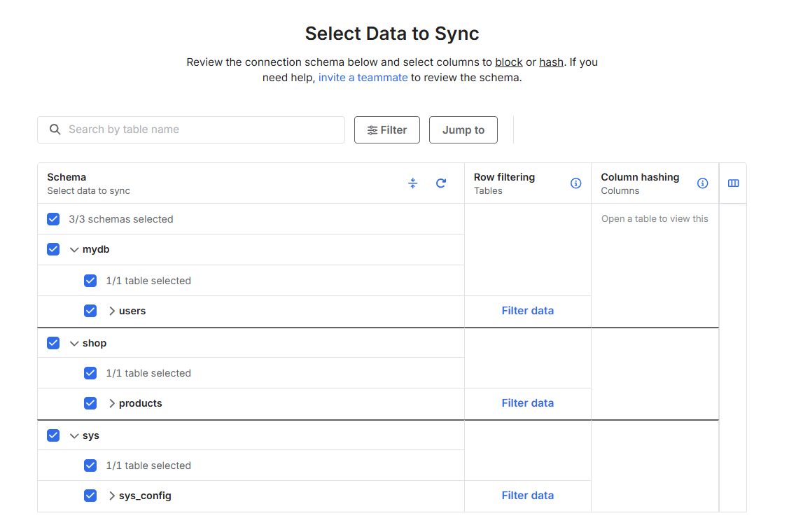Click Filter data for users table
This screenshot has width=789, height=532.
(x=527, y=311)
